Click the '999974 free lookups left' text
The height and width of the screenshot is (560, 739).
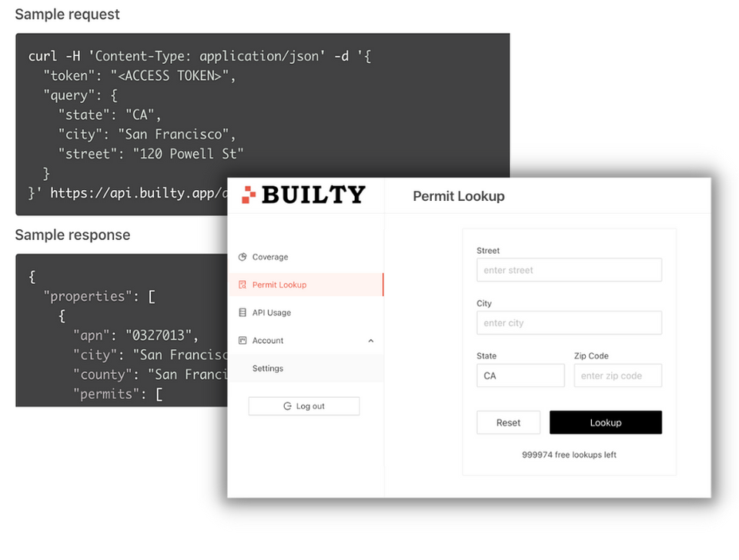pyautogui.click(x=569, y=455)
